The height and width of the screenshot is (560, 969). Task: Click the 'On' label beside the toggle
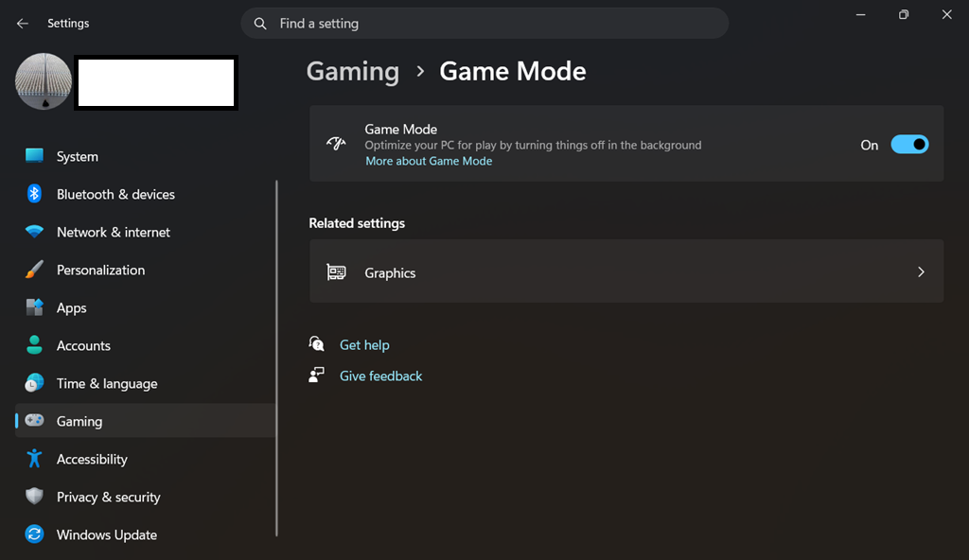870,146
